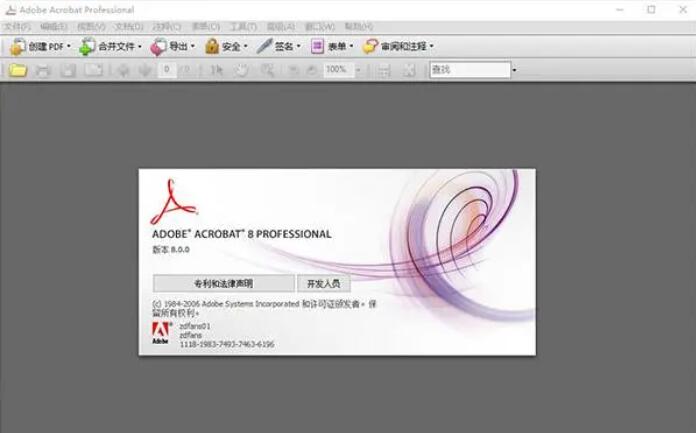Maximize the Acrobat window
The height and width of the screenshot is (433, 696).
pos(651,10)
